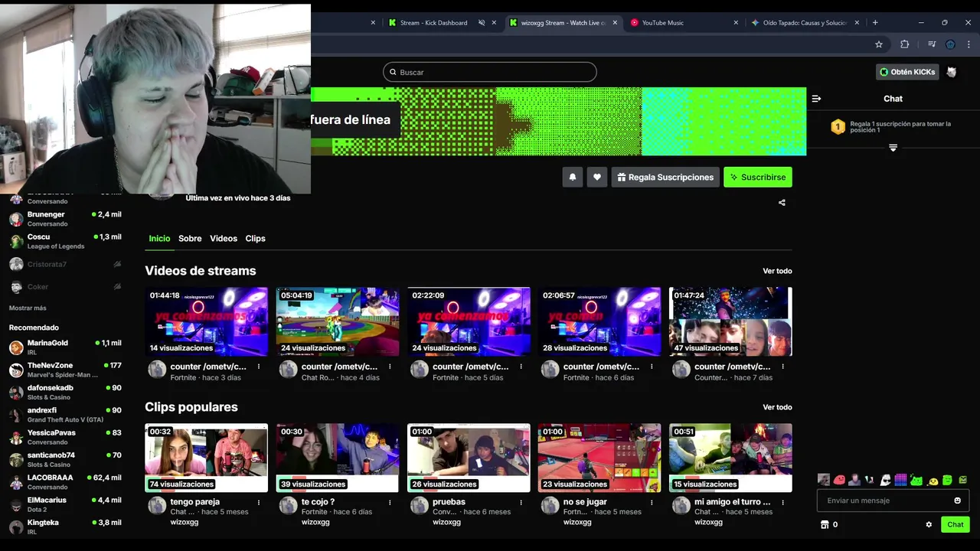The height and width of the screenshot is (551, 980).
Task: Pick the ghost with sunglasses emote
Action: [x=885, y=480]
